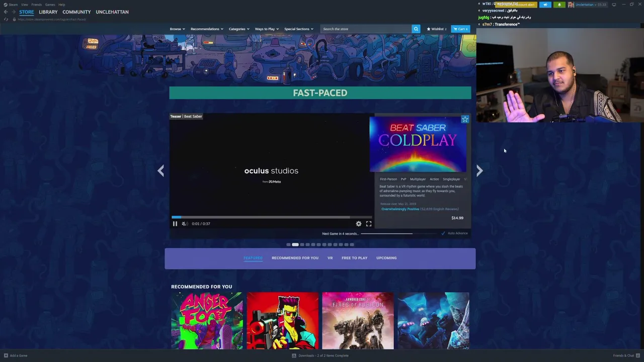Open the Downloads status in the bottom bar

click(320, 355)
